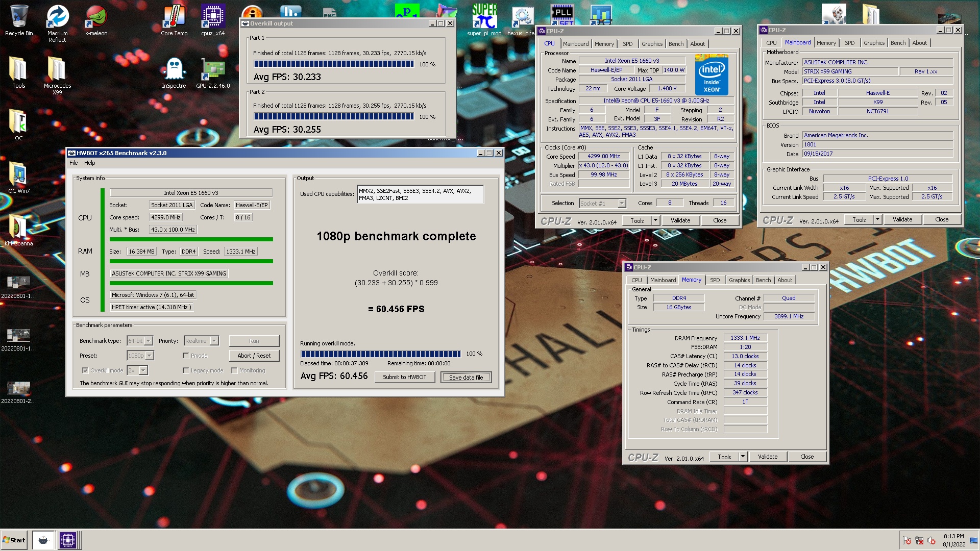The image size is (980, 551).
Task: Open the k-meleon browser desktop shortcut
Action: tap(96, 20)
